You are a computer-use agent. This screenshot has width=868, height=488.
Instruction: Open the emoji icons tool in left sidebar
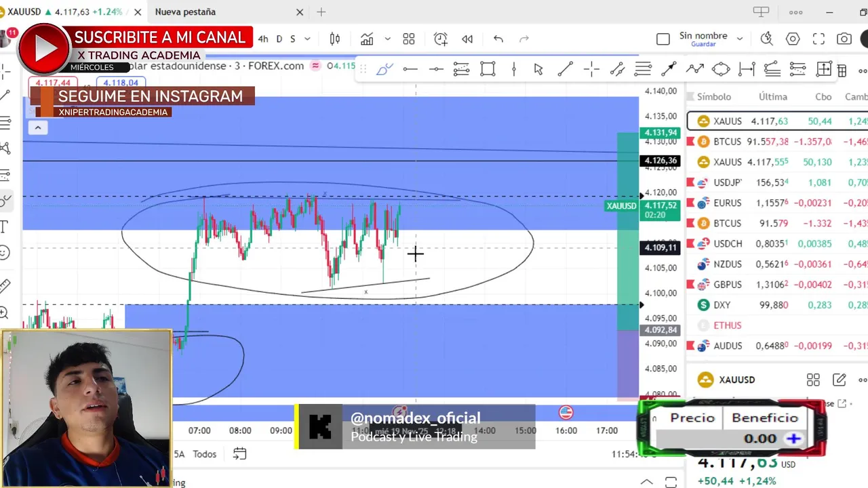click(4, 253)
